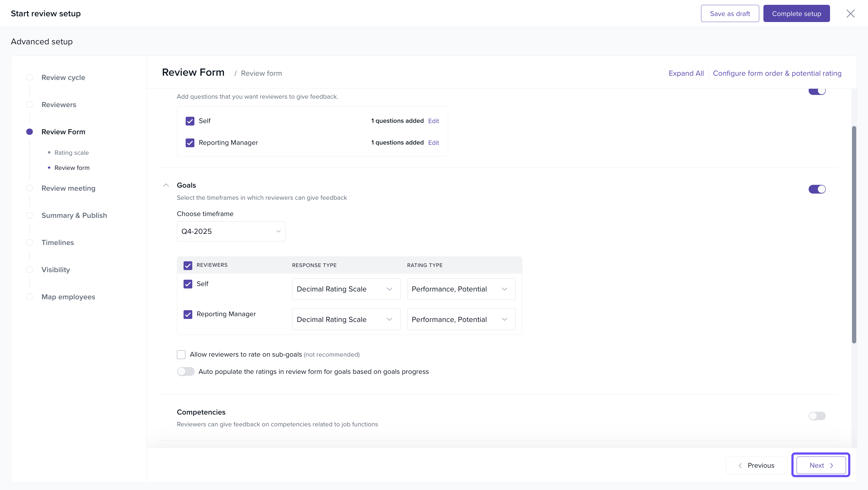Click the Review cycle step circle
The image size is (868, 490).
click(30, 78)
